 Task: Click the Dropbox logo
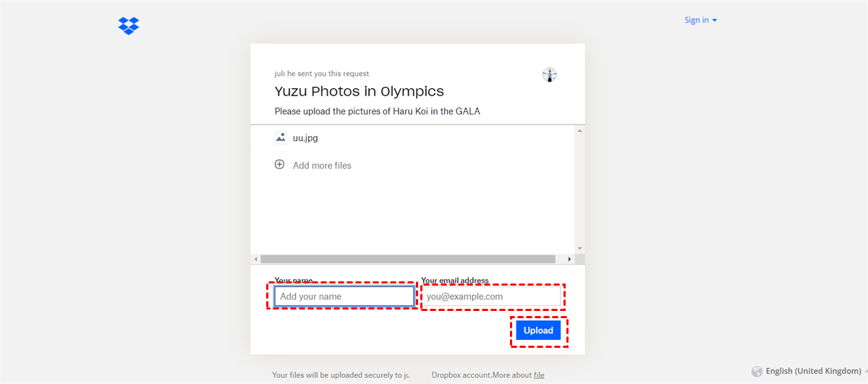pos(129,26)
